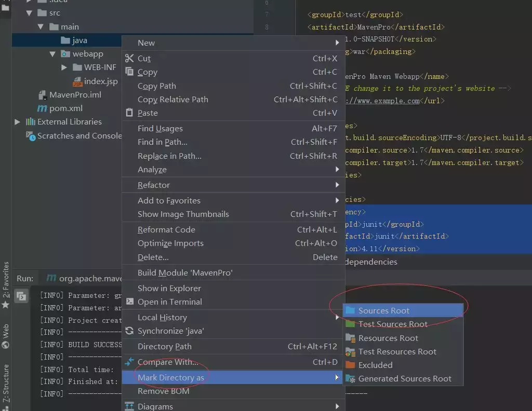
Task: Click the Synchronize 'java' refresh icon
Action: (x=129, y=331)
